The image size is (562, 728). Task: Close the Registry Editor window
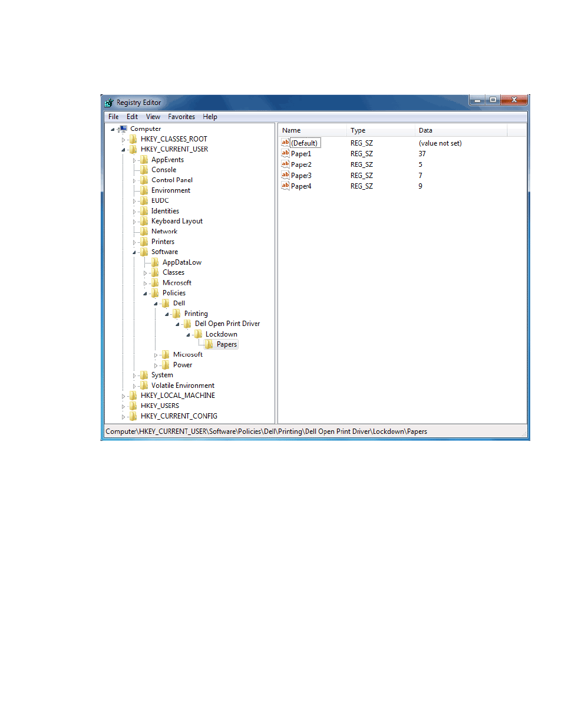coord(514,100)
